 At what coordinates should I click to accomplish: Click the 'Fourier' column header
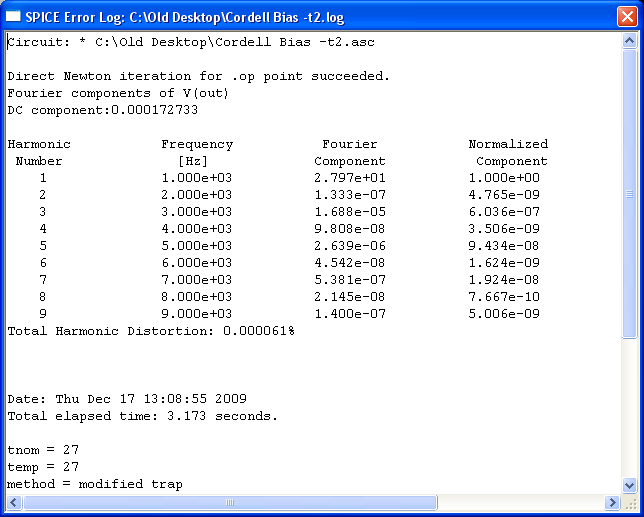[350, 144]
